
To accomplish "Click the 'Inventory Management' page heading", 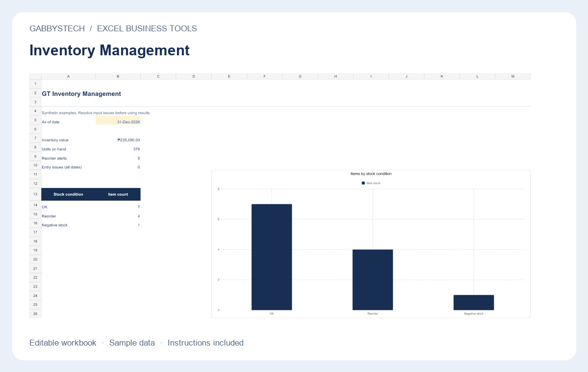I will 109,50.
